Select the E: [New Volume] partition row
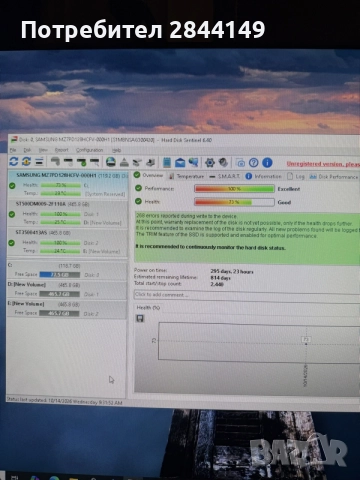This screenshot has height=480, width=360. pyautogui.click(x=67, y=309)
